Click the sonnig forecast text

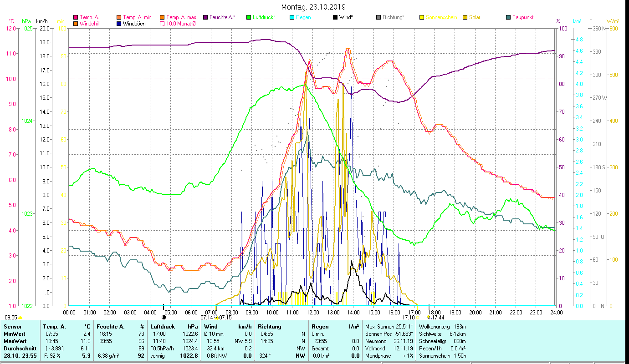158,355
